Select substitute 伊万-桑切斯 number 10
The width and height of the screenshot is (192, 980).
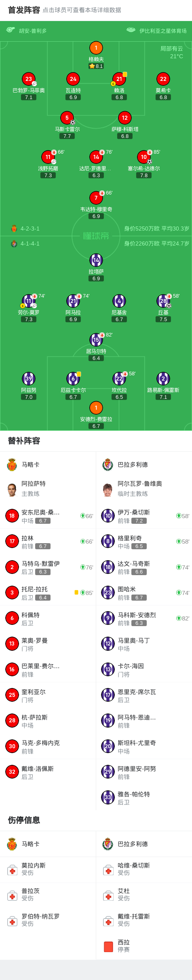coord(144,516)
